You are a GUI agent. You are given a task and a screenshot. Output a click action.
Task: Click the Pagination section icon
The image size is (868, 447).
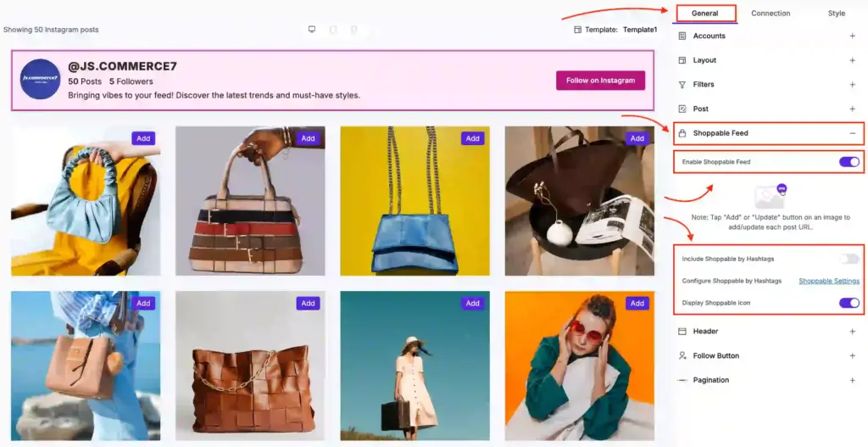coord(682,380)
